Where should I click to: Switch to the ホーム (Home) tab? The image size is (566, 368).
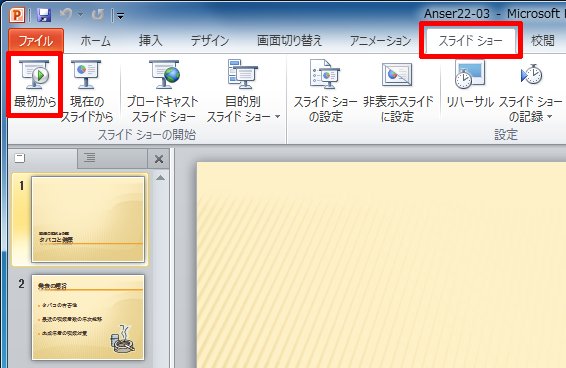point(95,41)
